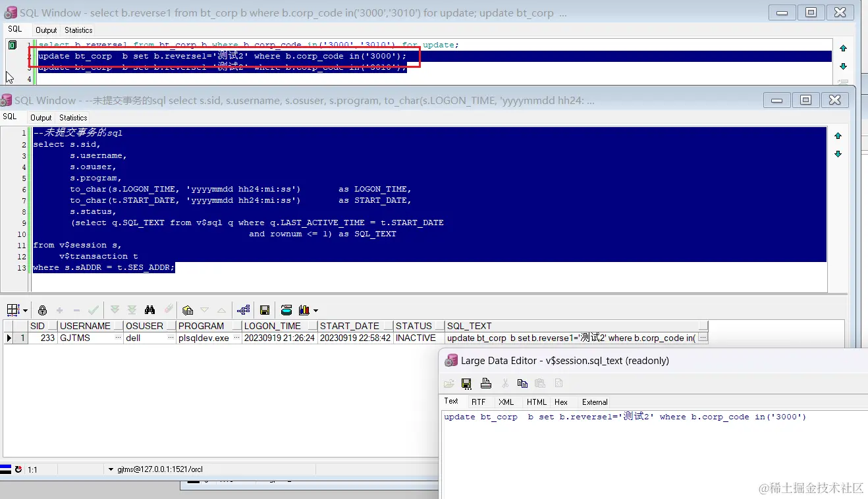Open Output tab in the front SQL Window
Screen dimensions: 868x499
41,118
